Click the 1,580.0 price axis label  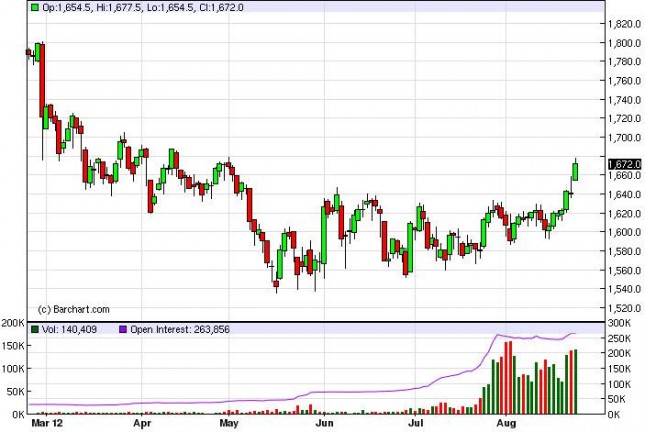(x=624, y=251)
